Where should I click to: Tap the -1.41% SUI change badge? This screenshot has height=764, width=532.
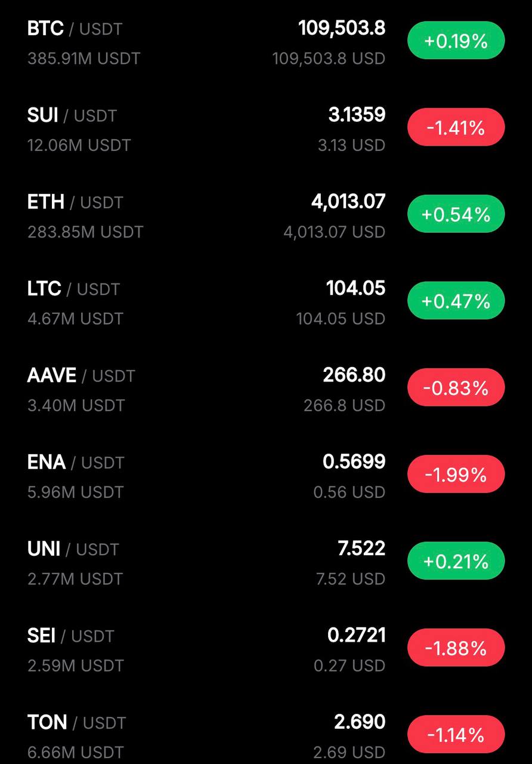coord(456,127)
